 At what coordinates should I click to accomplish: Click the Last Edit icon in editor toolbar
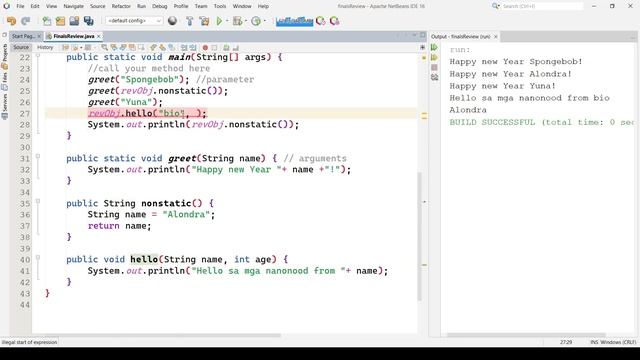click(65, 47)
